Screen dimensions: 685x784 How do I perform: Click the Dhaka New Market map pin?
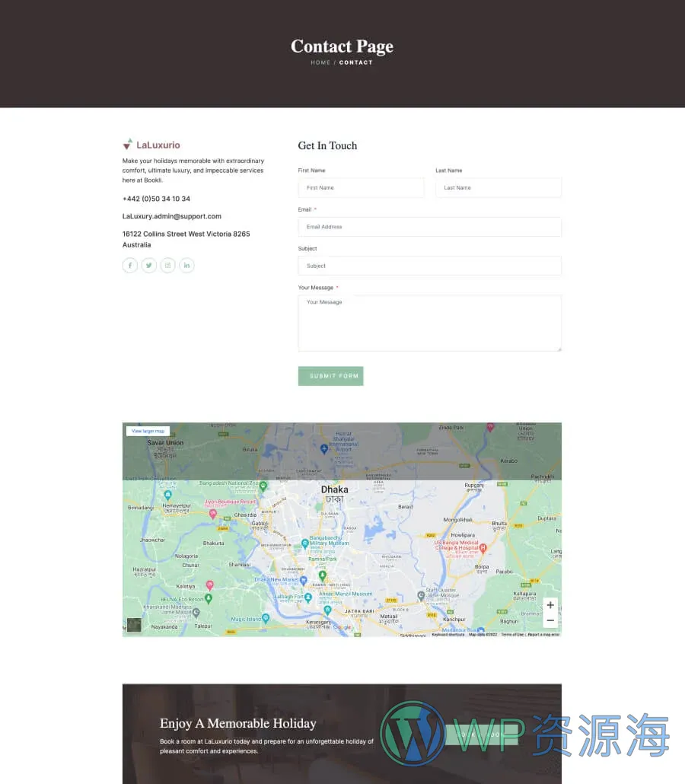303,581
